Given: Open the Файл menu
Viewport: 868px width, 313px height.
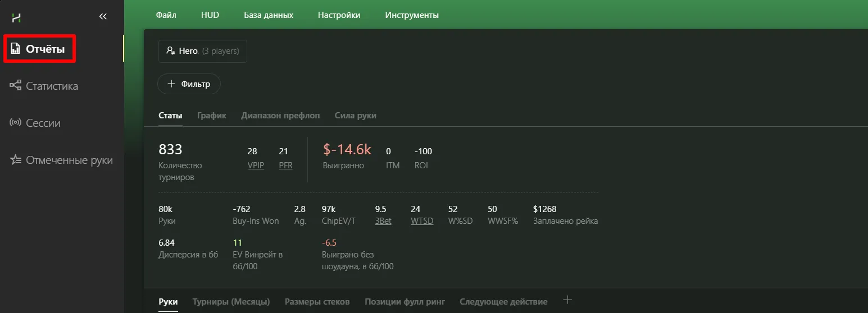Looking at the screenshot, I should click(x=166, y=15).
